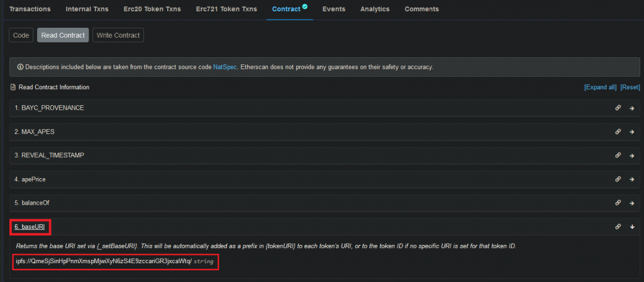This screenshot has width=644, height=282.
Task: Click the 1. BAYC_PROVENANCE row label
Action: coord(49,108)
